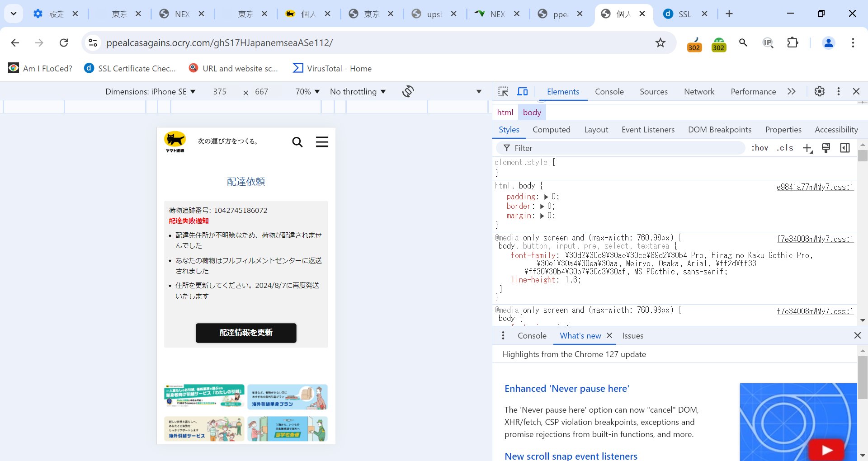Activate the inspect element picker
This screenshot has height=461, width=868.
503,91
